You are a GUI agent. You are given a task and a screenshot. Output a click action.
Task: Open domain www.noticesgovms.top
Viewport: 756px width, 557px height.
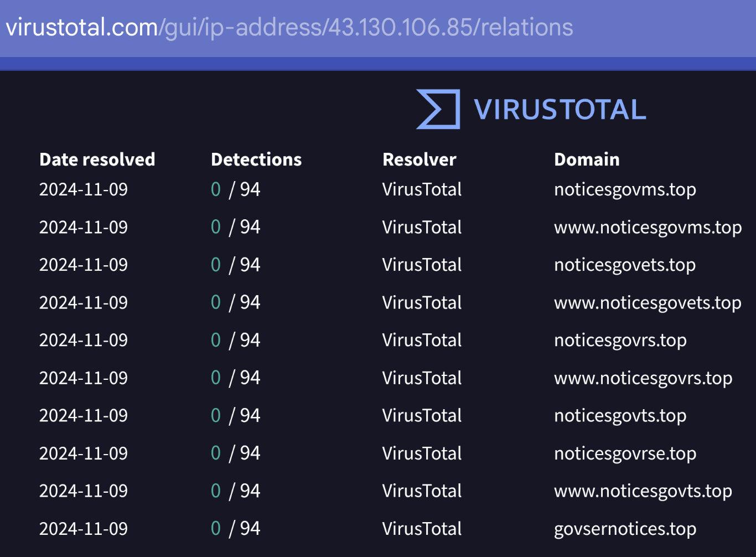tap(648, 227)
